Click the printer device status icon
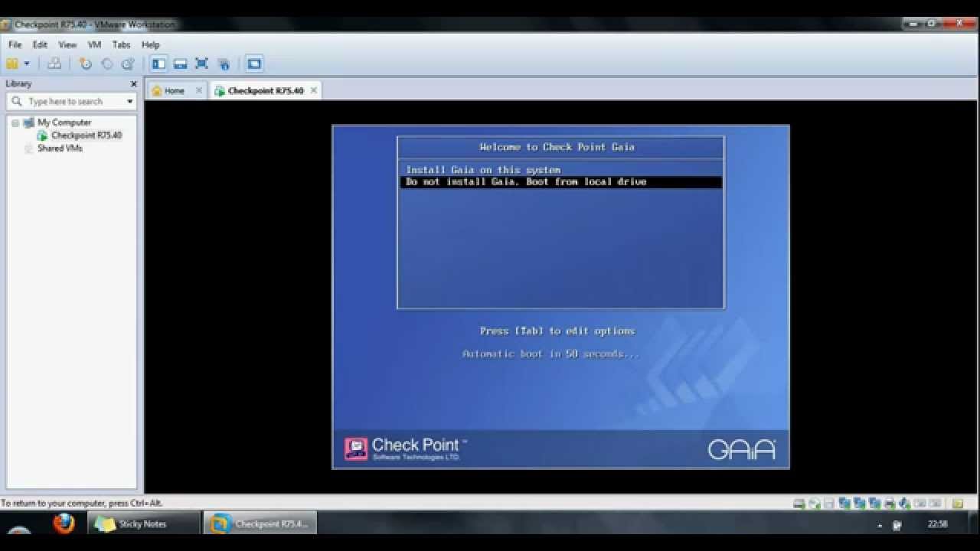 point(889,504)
